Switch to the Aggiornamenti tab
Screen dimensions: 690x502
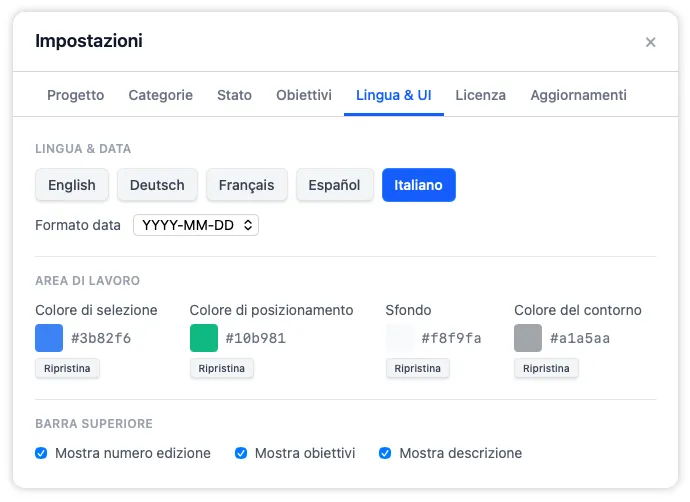click(x=578, y=95)
